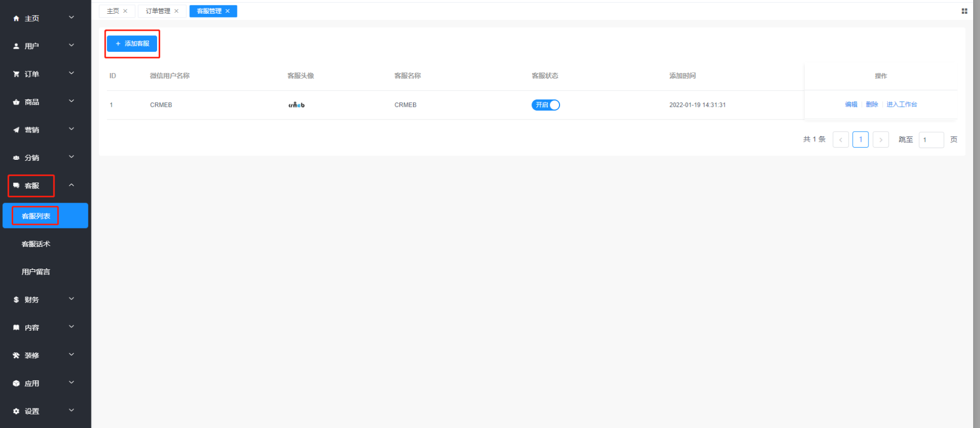This screenshot has height=428, width=980.
Task: Click the finance dollar sign icon
Action: point(16,300)
